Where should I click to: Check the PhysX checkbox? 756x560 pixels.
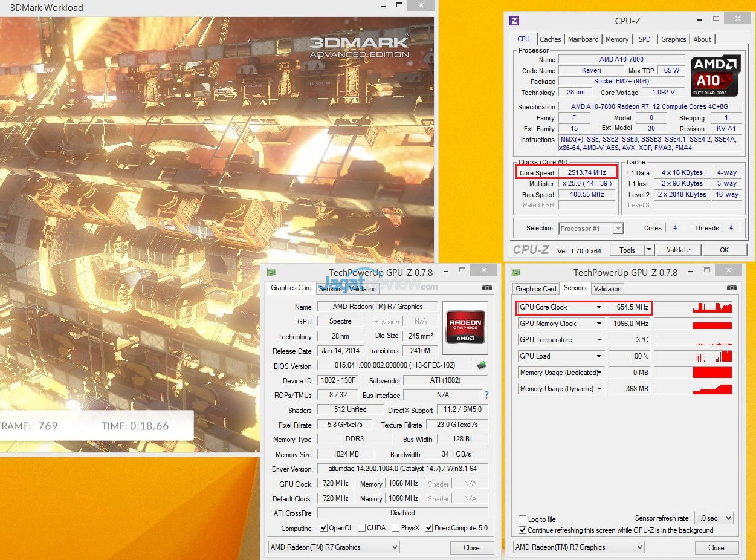(x=395, y=528)
